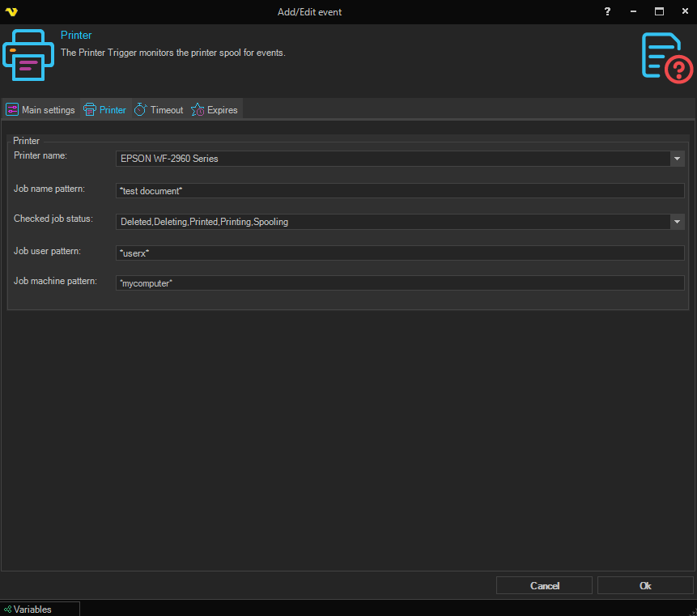Focus the Job name pattern field
This screenshot has height=616, width=697.
pyautogui.click(x=400, y=190)
